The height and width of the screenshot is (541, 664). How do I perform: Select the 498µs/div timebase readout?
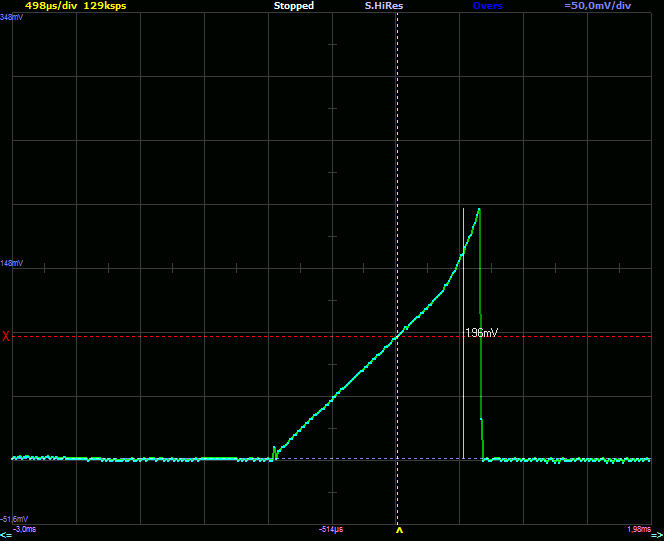pyautogui.click(x=50, y=6)
